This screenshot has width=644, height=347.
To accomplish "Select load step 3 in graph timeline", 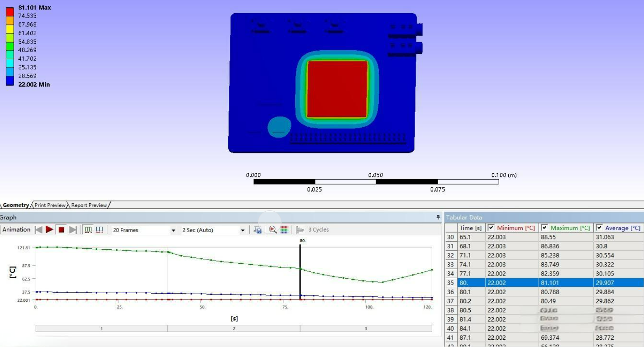I will 366,328.
